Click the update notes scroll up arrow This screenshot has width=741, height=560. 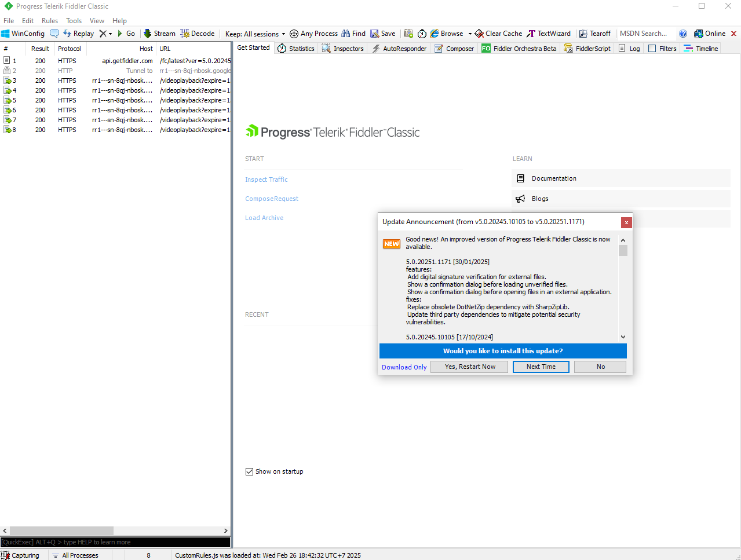[623, 240]
